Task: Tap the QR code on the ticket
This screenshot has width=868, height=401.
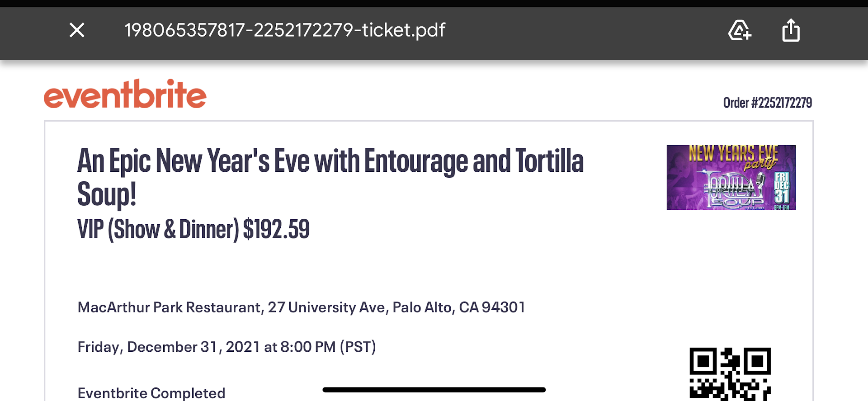Action: pos(730,374)
